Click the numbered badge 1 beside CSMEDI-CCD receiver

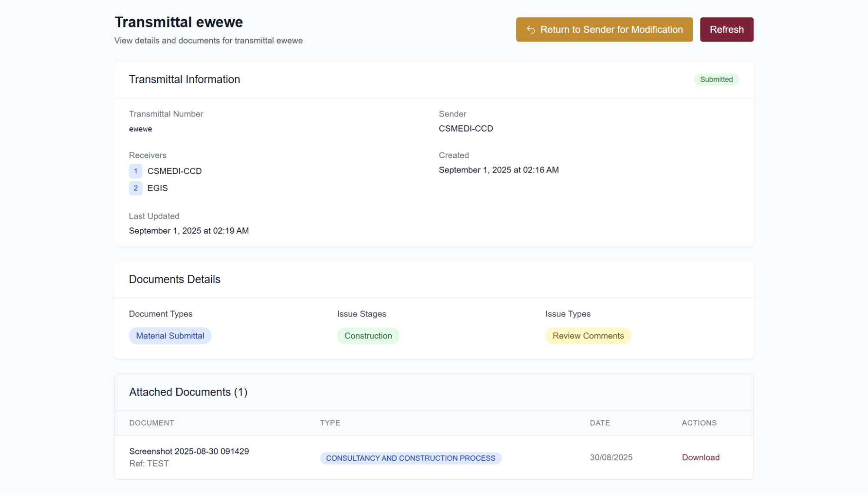135,171
